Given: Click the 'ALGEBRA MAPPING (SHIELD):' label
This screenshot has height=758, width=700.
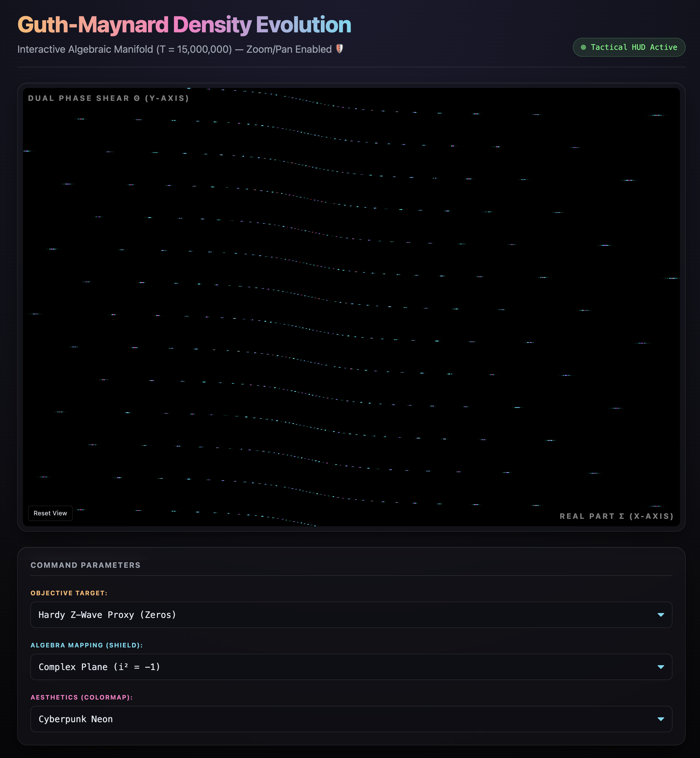Looking at the screenshot, I should point(87,645).
